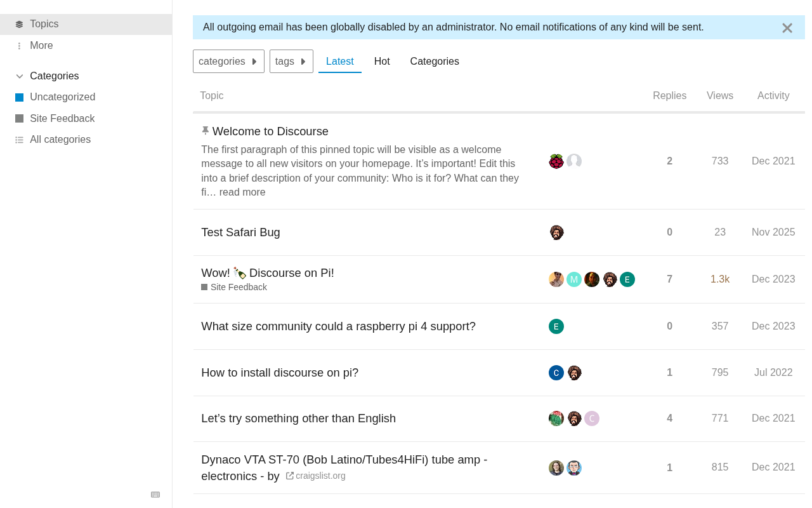Select the blue Uncategorized category swatch
This screenshot has height=508, width=812.
tap(19, 97)
